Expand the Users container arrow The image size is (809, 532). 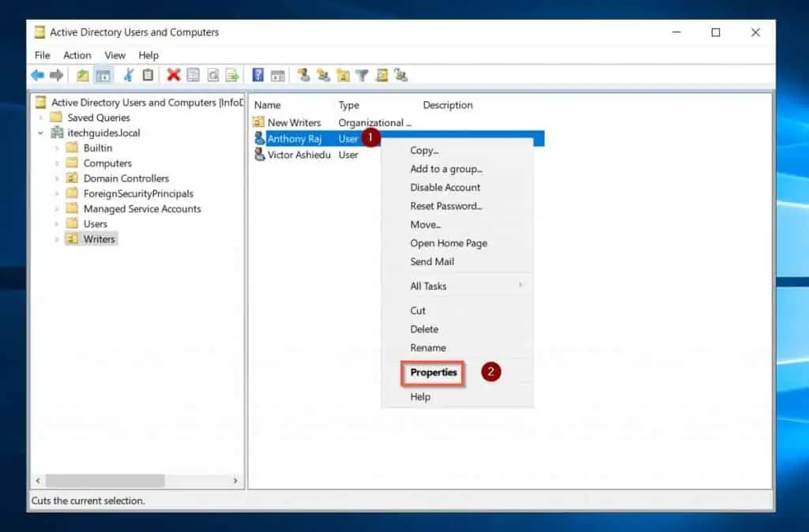[x=57, y=223]
